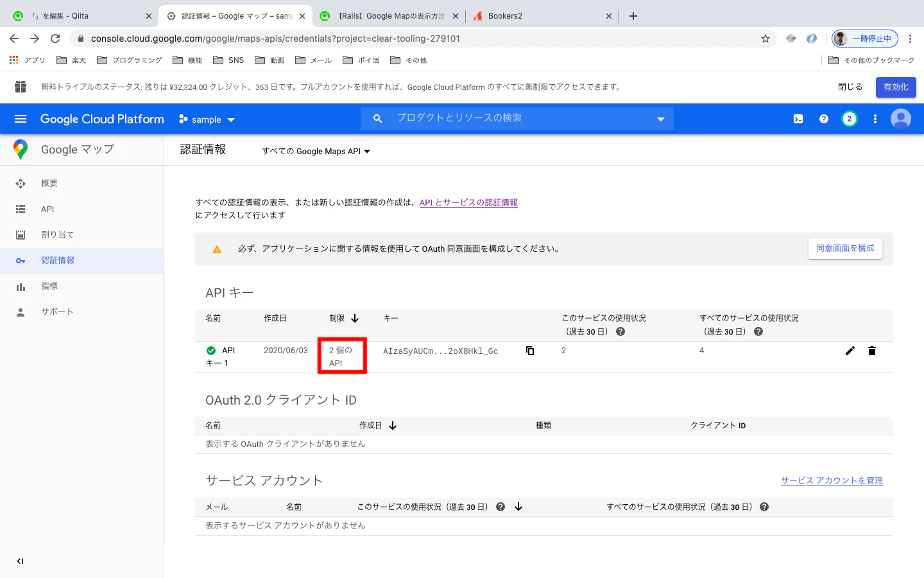The height and width of the screenshot is (578, 924).
Task: Open the account avatar in blue header
Action: coord(901,119)
